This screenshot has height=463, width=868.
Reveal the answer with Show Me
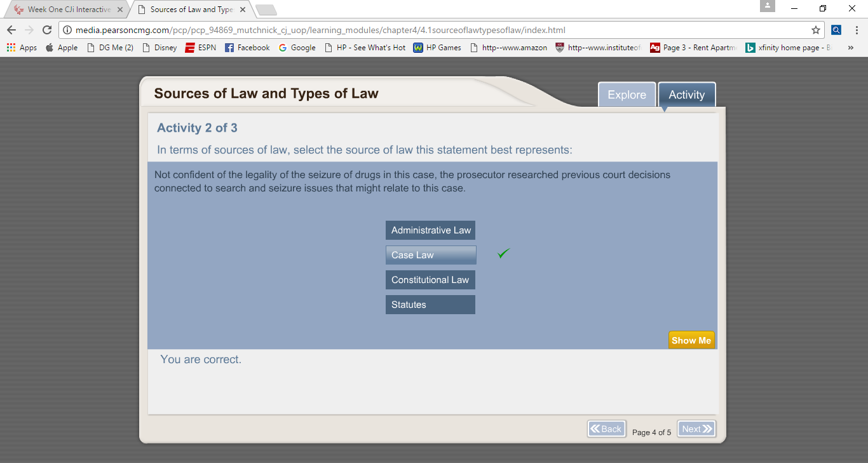[691, 340]
